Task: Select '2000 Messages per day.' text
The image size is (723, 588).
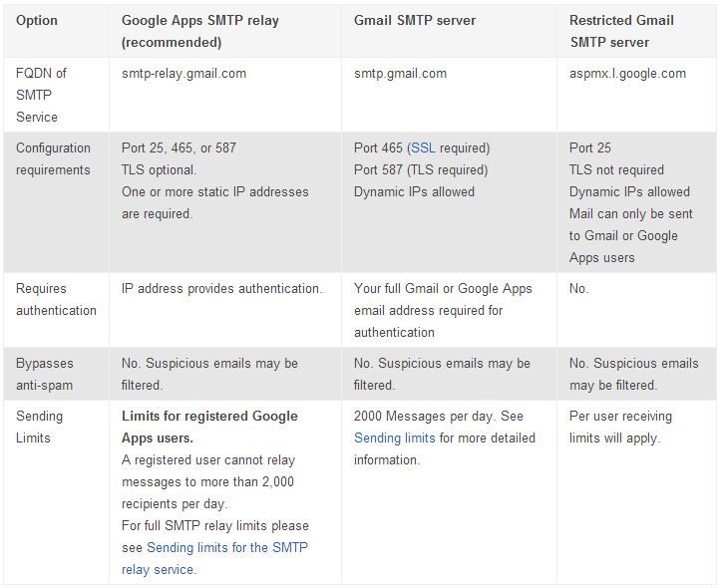Action: pyautogui.click(x=425, y=417)
